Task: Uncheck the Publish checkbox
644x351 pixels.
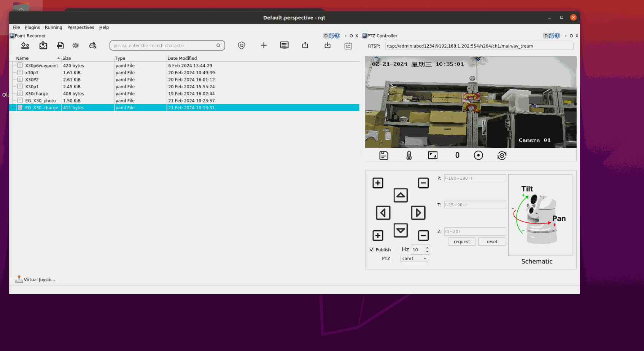Action: [372, 250]
